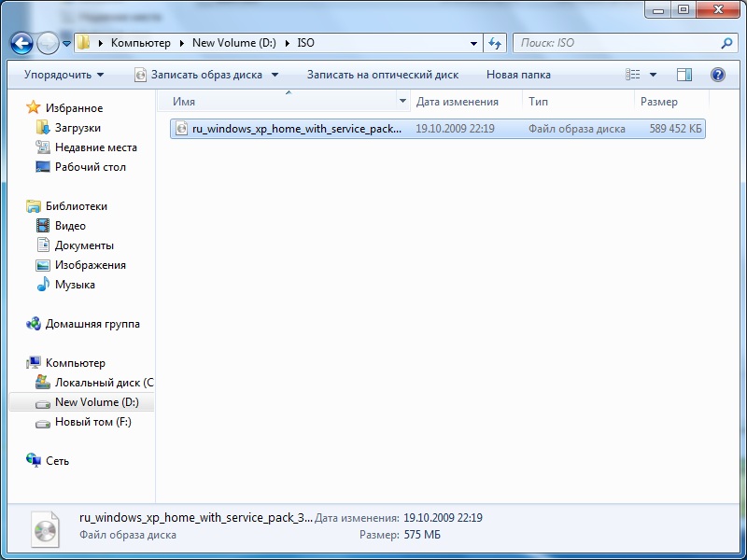Open Музыка library
This screenshot has height=560, width=747.
coord(75,285)
